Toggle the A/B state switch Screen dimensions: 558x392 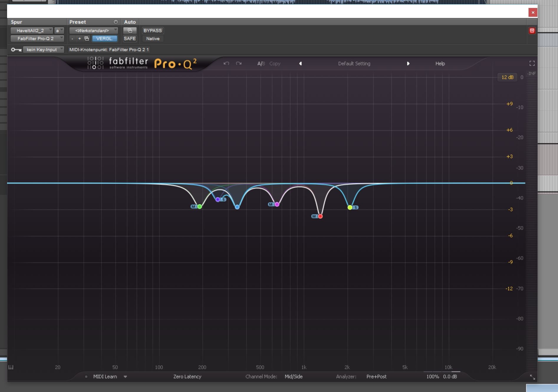pyautogui.click(x=261, y=63)
